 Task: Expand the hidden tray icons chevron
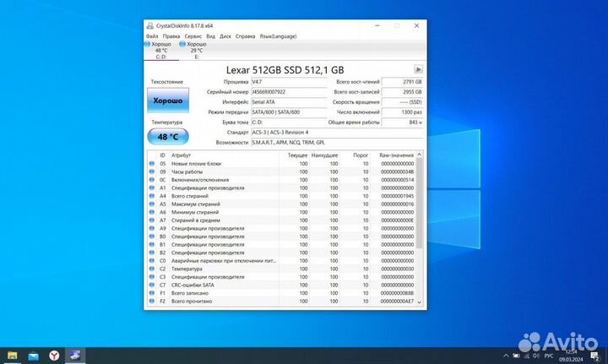click(x=506, y=356)
